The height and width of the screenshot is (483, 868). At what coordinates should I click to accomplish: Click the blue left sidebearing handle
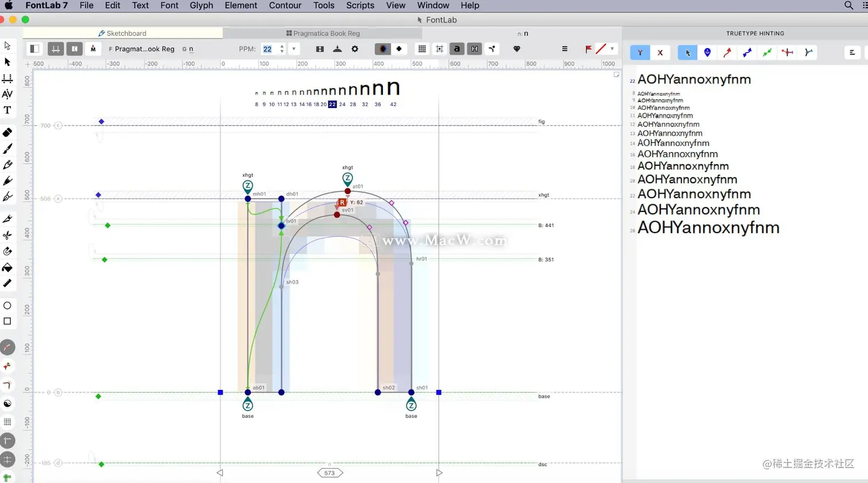pyautogui.click(x=220, y=392)
